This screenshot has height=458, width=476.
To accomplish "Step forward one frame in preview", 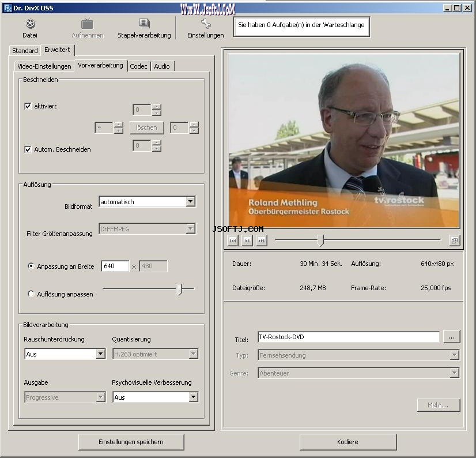I will pyautogui.click(x=247, y=241).
